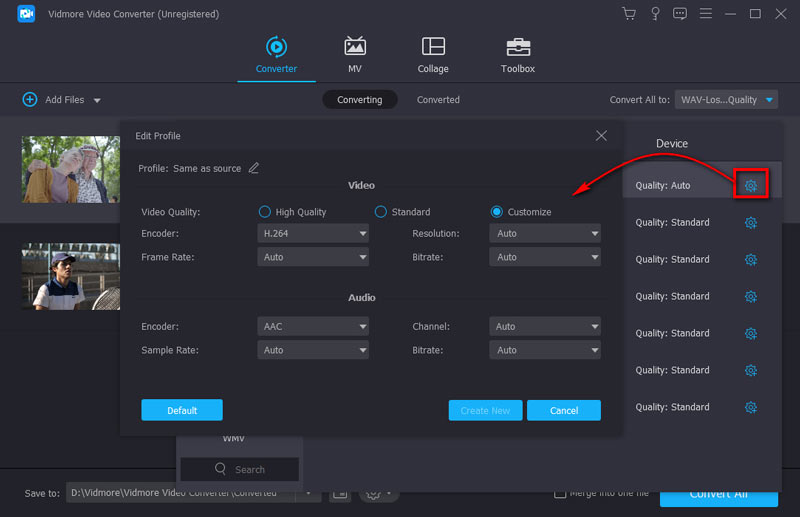
Task: Choose the Standard video quality option
Action: click(381, 212)
